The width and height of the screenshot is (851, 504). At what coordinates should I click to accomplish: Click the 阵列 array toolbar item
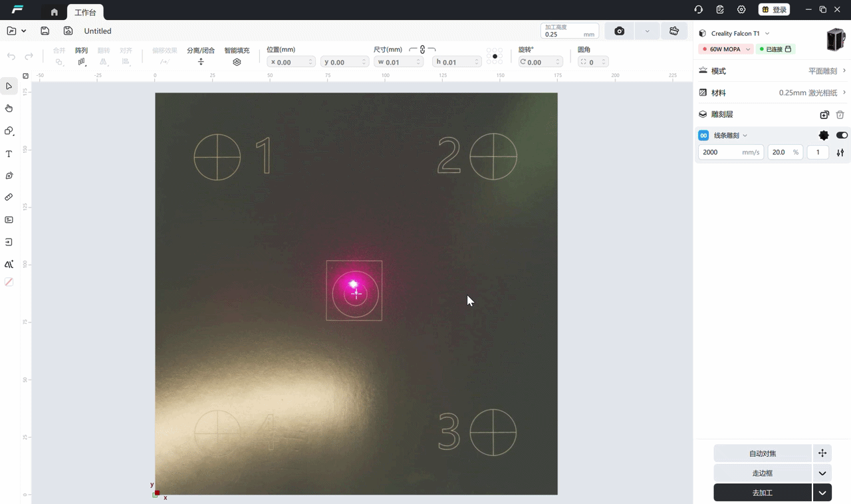click(x=81, y=56)
